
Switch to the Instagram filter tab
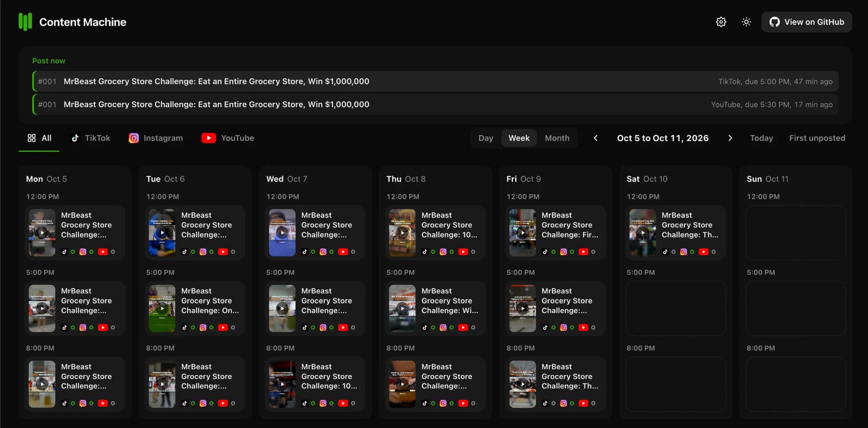(156, 138)
